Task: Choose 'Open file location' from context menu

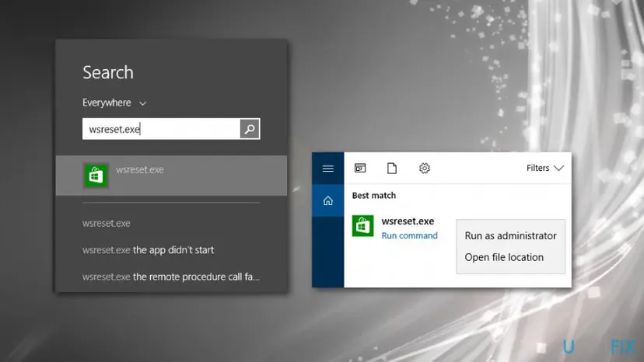Action: point(510,257)
